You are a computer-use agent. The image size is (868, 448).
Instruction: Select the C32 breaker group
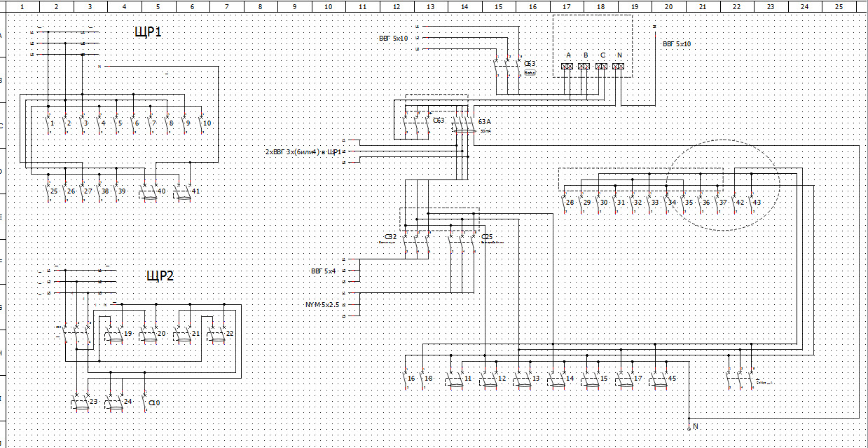pyautogui.click(x=416, y=240)
